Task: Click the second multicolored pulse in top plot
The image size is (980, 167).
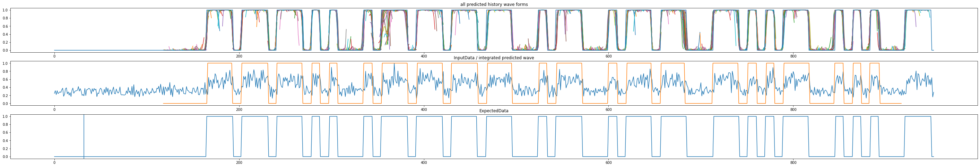Action: [x=254, y=10]
